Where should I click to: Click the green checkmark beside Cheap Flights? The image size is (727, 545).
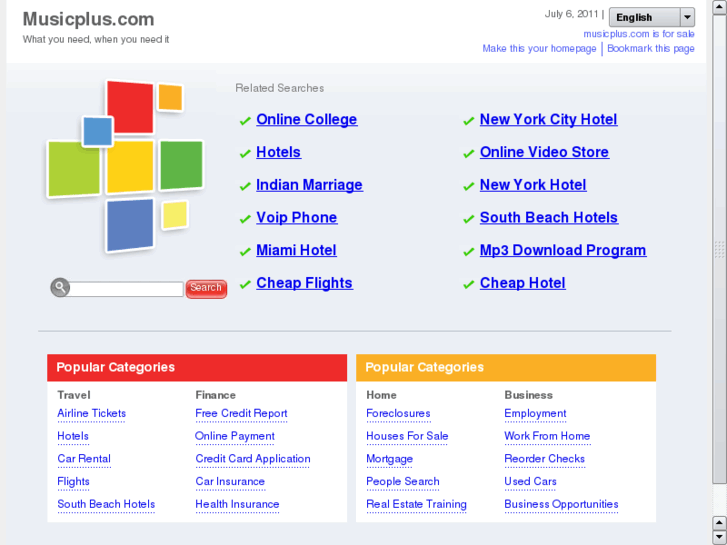tap(245, 284)
